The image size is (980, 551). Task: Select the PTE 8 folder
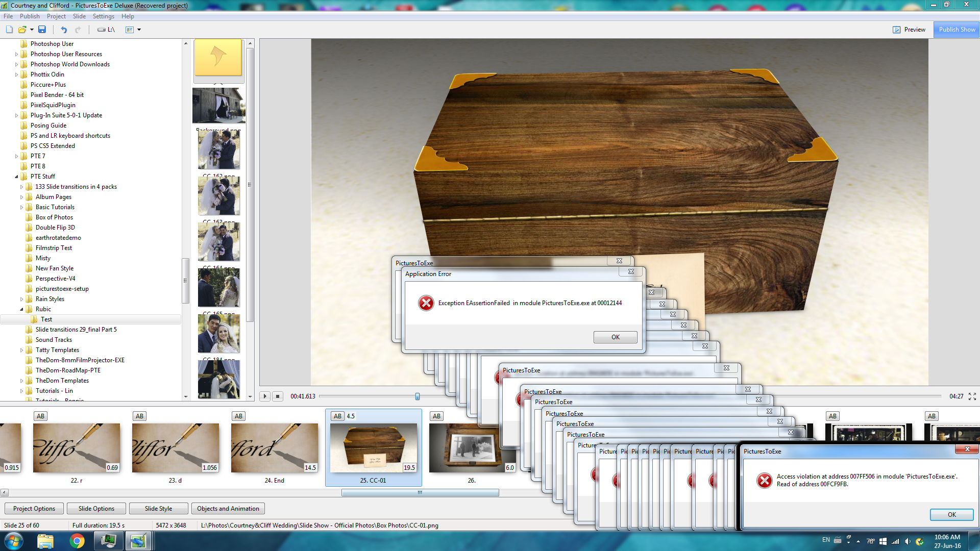coord(37,166)
